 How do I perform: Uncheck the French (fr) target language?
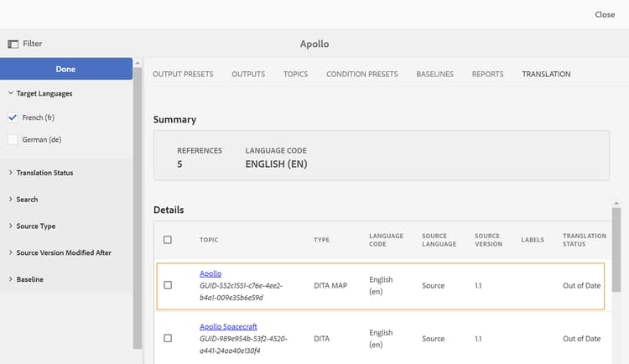(13, 117)
